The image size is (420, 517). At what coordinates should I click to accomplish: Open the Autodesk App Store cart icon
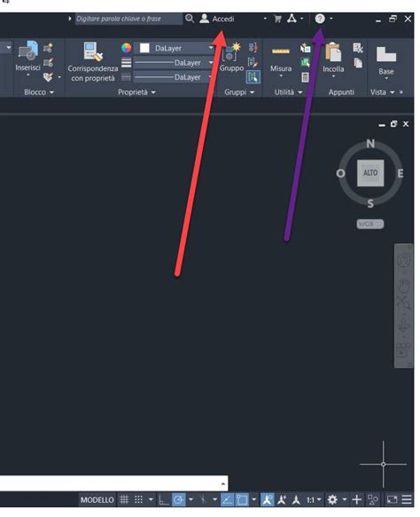tap(277, 19)
